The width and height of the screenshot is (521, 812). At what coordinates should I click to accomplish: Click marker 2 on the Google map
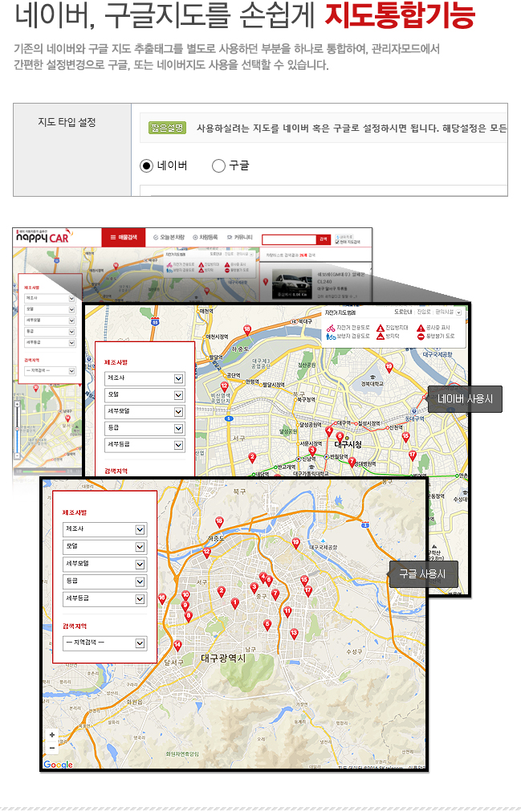[x=222, y=591]
